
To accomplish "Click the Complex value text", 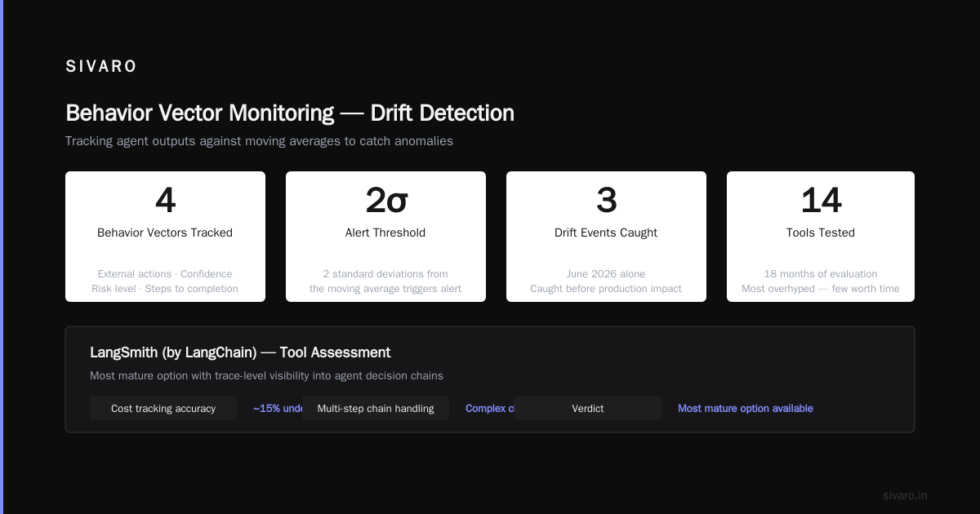I will click(x=490, y=408).
